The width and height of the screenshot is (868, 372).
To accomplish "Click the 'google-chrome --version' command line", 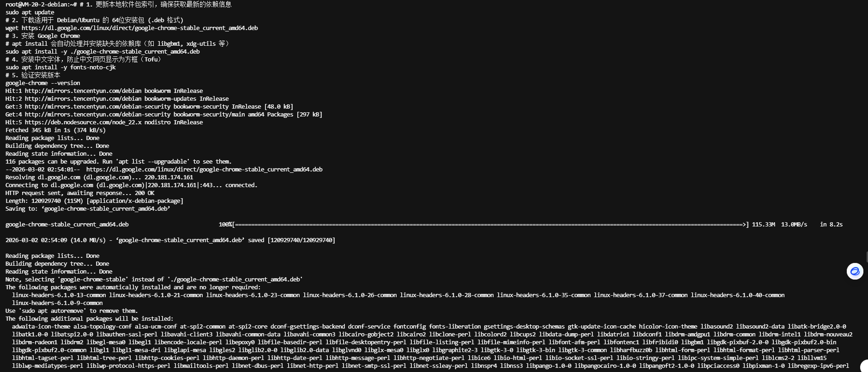I will click(42, 83).
